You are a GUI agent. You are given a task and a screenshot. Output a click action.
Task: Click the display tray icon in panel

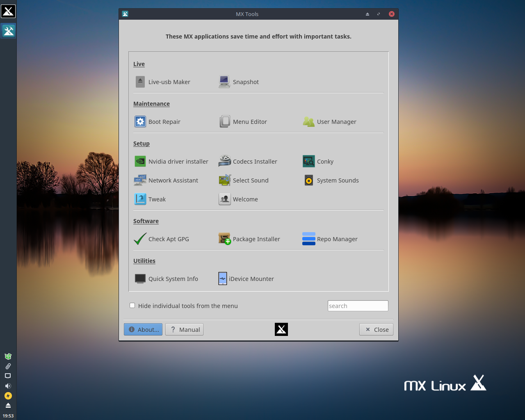point(8,376)
